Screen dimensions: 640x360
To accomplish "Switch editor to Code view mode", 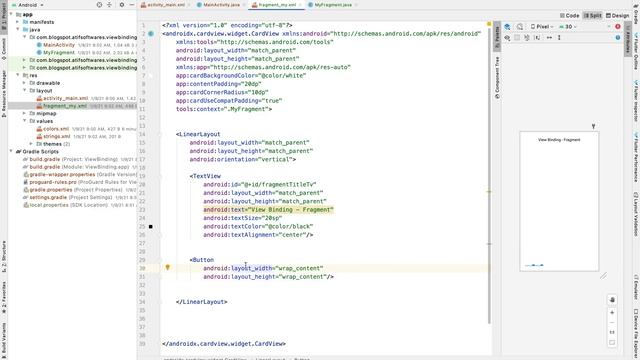I will click(x=569, y=16).
